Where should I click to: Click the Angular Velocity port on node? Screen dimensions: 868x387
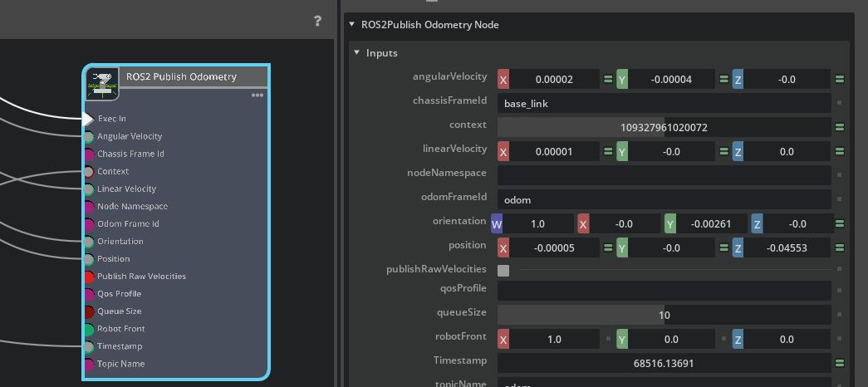88,137
